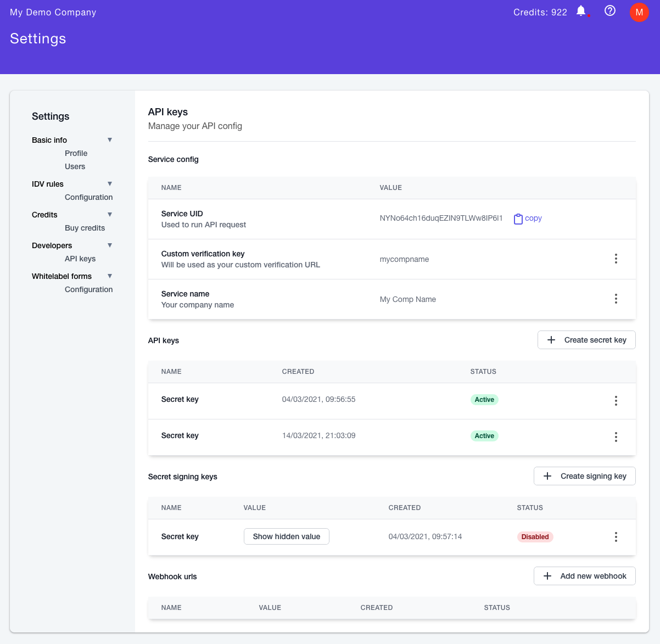Click the Create signing key button
Viewport: 660px width, 644px height.
(x=584, y=475)
